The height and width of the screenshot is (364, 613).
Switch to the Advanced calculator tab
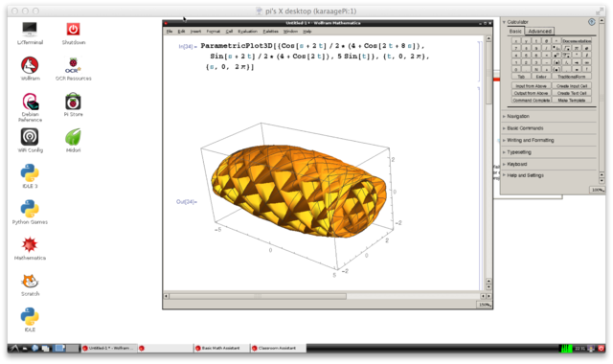point(539,31)
